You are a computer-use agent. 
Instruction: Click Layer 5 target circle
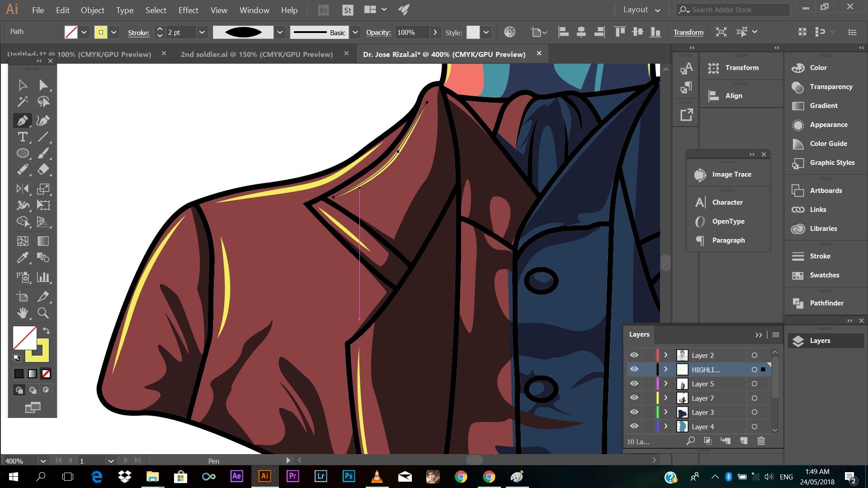click(755, 384)
